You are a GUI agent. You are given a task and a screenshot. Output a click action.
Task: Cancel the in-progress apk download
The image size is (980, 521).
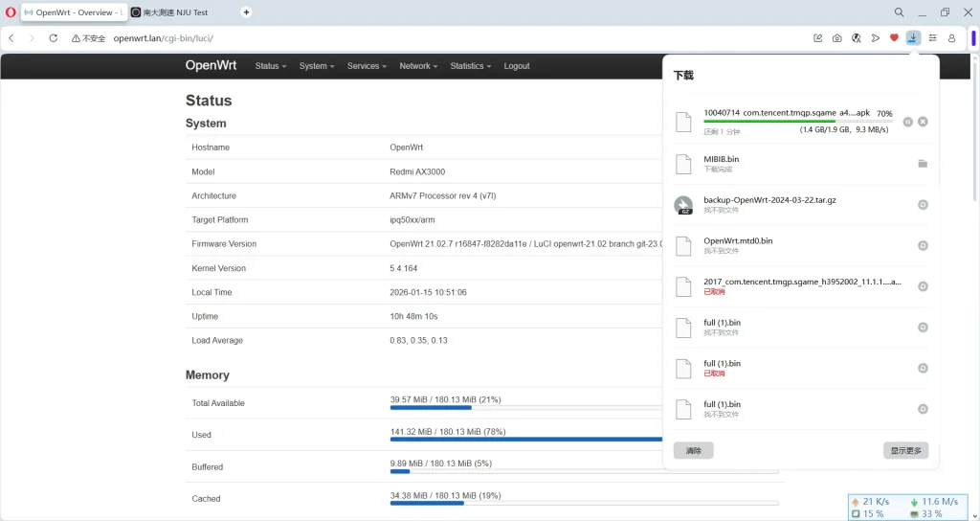pos(923,122)
